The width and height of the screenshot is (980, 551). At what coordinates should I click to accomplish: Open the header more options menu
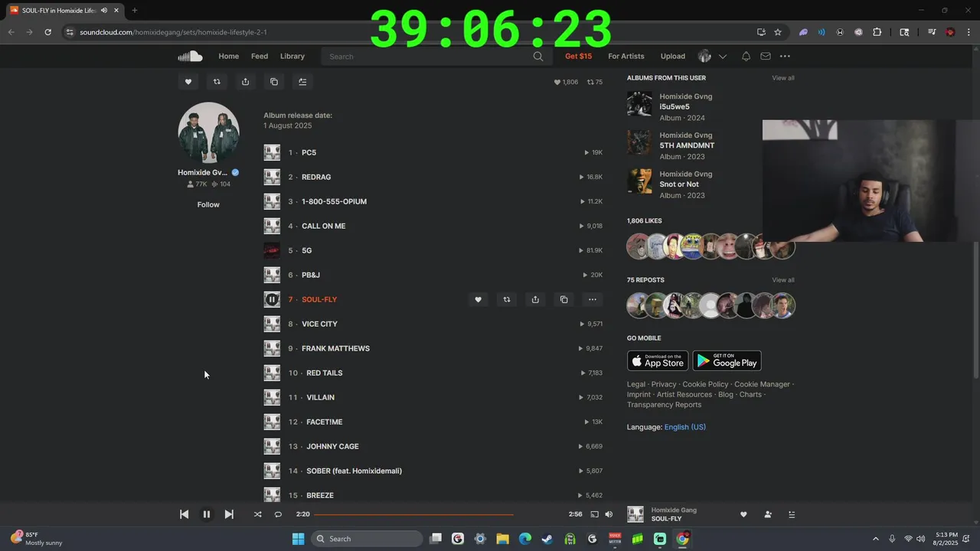pyautogui.click(x=785, y=56)
